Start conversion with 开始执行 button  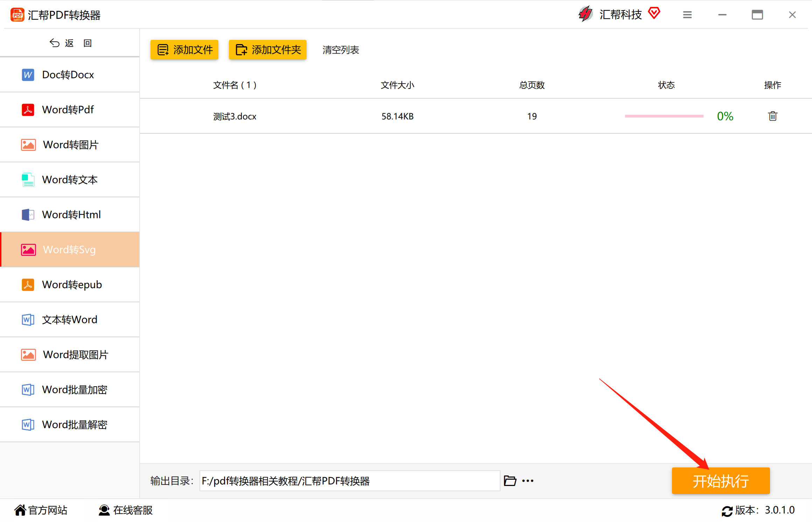pos(721,481)
